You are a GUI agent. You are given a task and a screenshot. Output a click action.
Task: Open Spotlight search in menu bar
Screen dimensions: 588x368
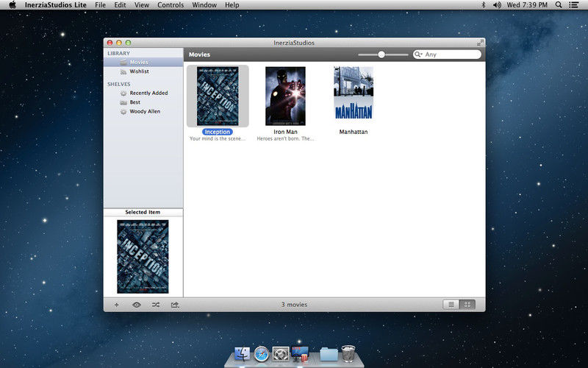click(559, 5)
